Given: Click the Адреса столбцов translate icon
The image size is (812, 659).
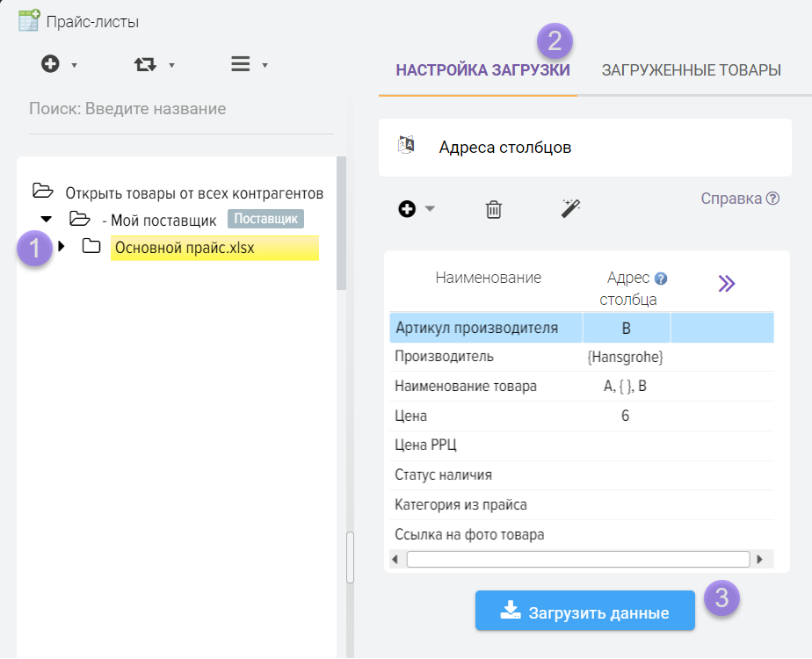Looking at the screenshot, I should coord(406,146).
